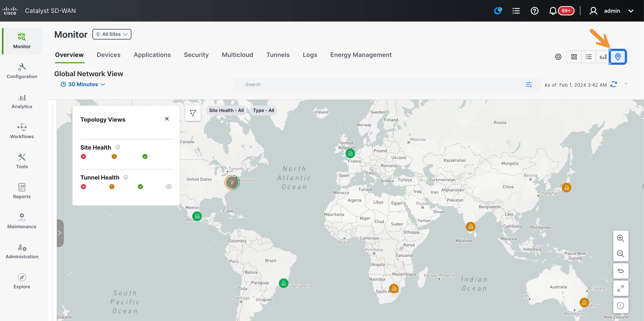Open the Analytics section
The image size is (644, 321).
click(22, 101)
